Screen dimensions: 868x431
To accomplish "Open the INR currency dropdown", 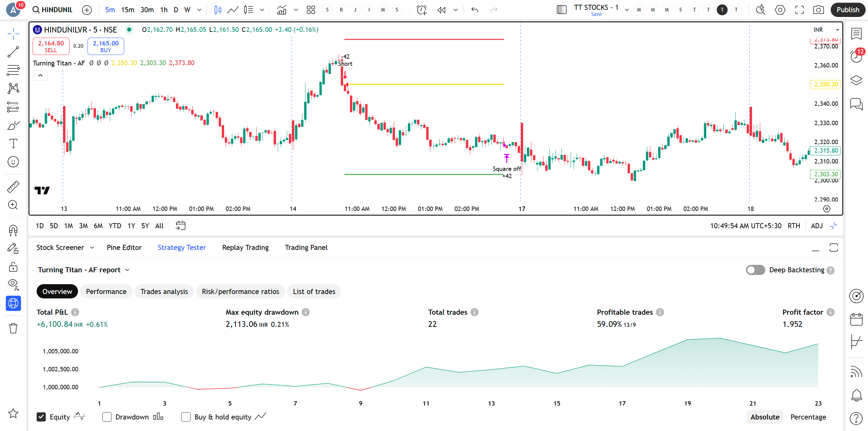I will point(826,30).
